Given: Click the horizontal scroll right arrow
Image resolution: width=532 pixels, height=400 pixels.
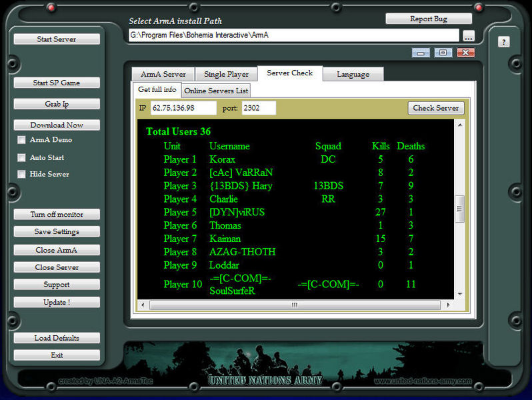Looking at the screenshot, I should coord(445,305).
